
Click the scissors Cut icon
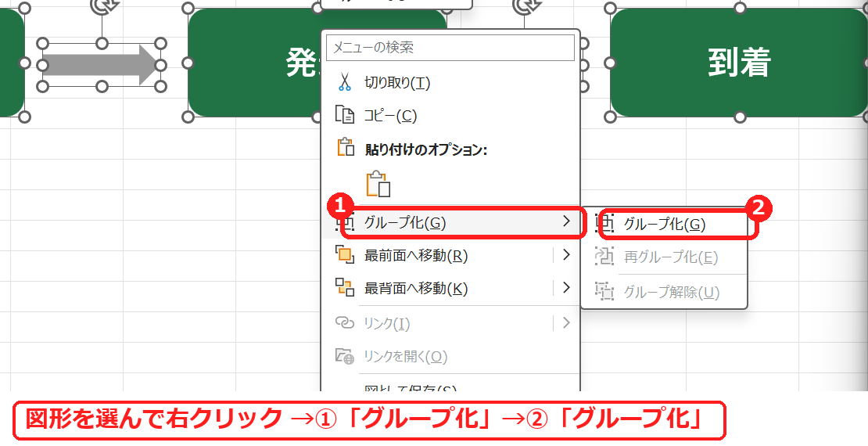click(344, 82)
